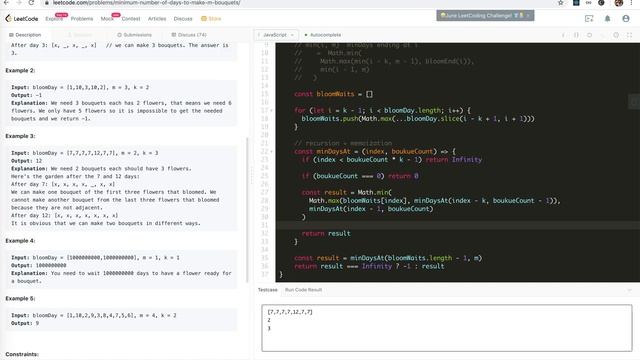The width and height of the screenshot is (640, 360).
Task: Collapse the minDaysAt function at line 22
Action: coord(271,151)
